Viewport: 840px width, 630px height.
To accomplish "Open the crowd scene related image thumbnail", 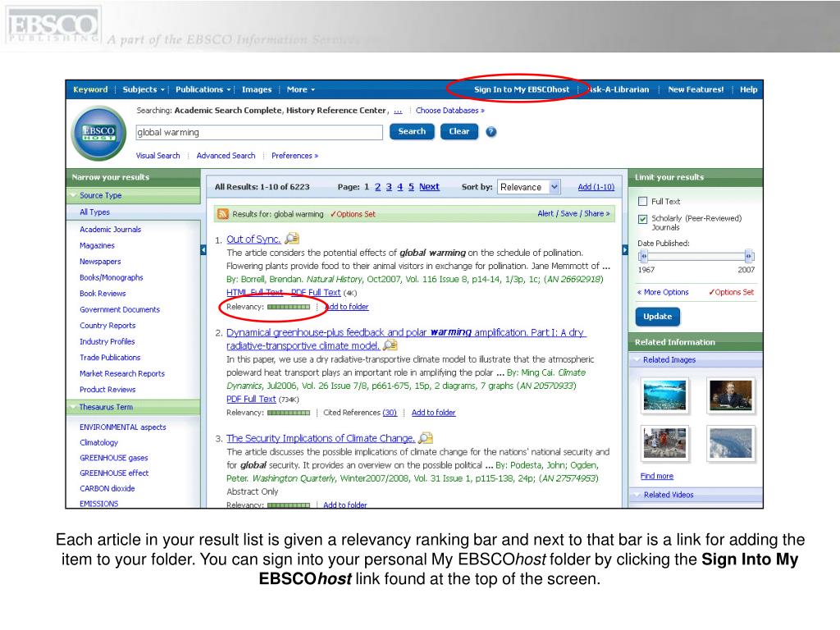I will click(664, 444).
